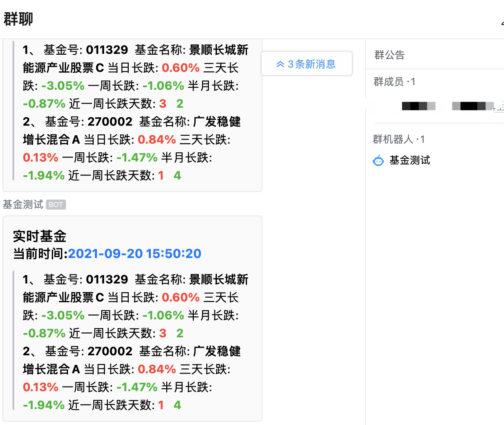Select the 基金测试 bot in the robot list
Viewport: 504px width, 425px height.
tap(409, 160)
